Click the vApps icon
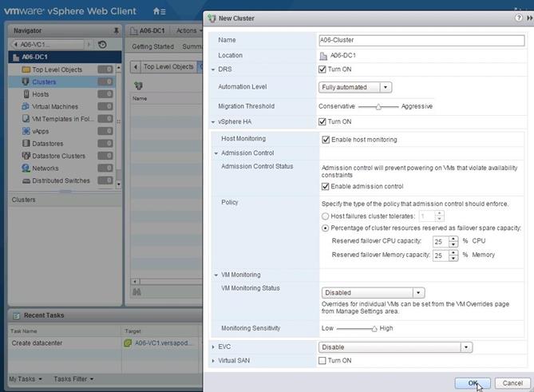 [26, 131]
